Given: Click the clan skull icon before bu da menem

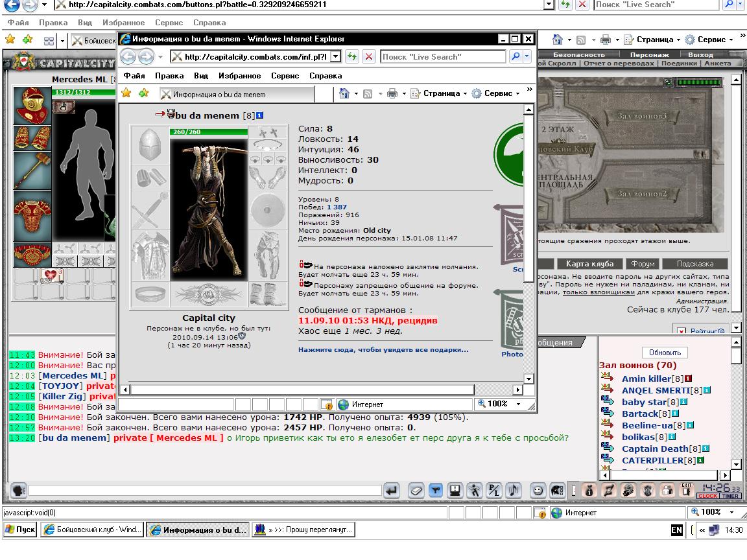Looking at the screenshot, I should [x=171, y=113].
